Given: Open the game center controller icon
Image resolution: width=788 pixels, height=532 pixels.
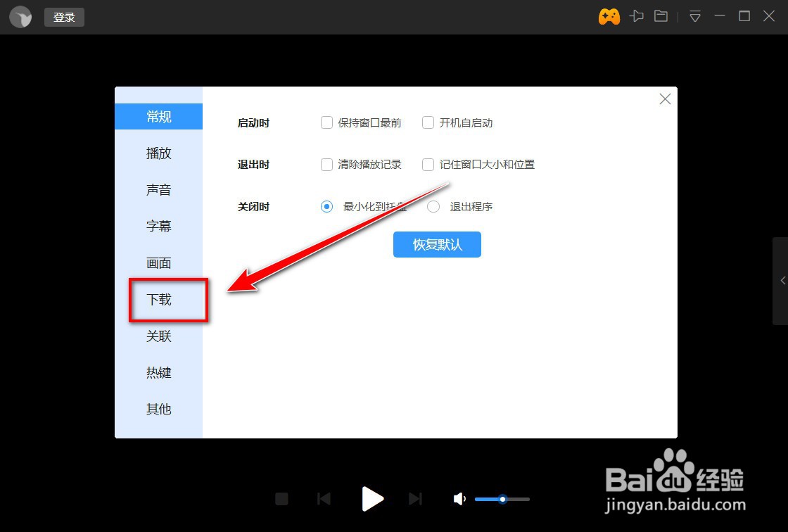Looking at the screenshot, I should coord(609,15).
